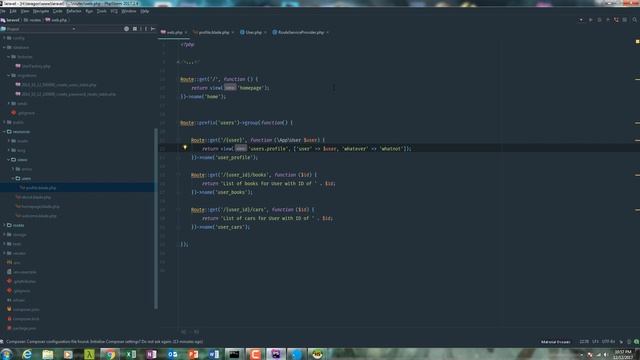Switch to the profile.blade.php editor tab
This screenshot has width=640, height=360.
[x=214, y=32]
